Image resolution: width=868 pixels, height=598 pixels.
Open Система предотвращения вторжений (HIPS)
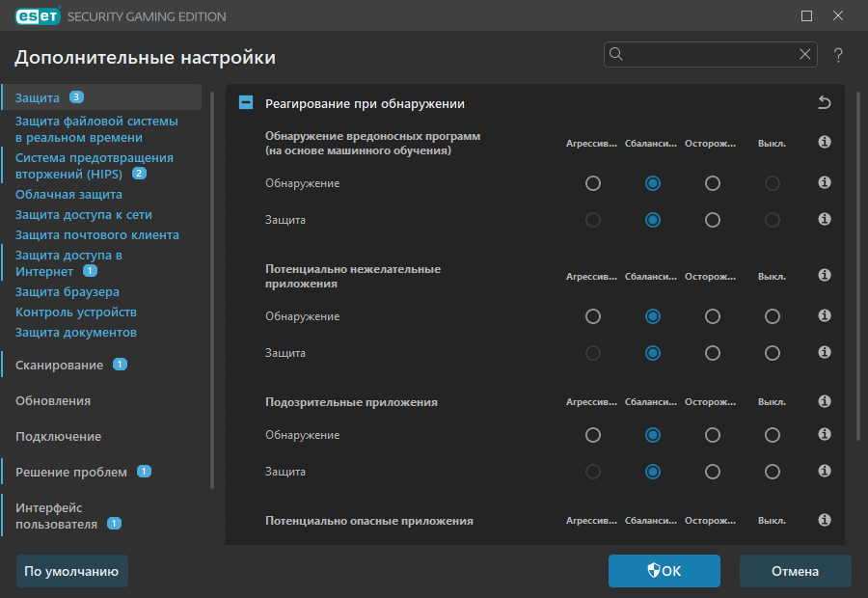point(95,166)
